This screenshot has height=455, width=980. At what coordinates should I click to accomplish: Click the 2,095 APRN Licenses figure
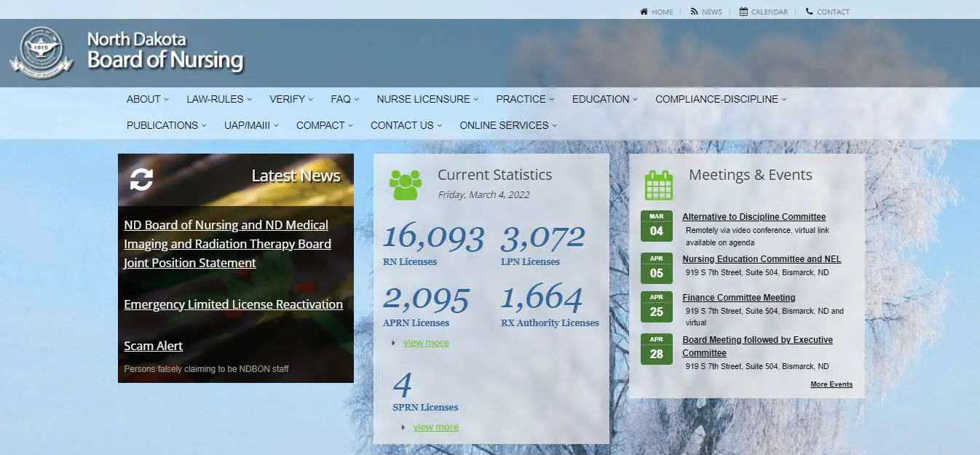[x=426, y=298]
